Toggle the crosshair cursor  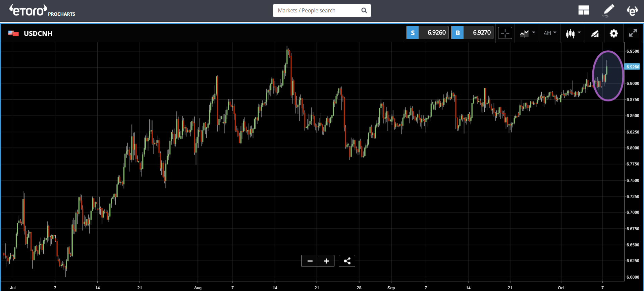[505, 33]
